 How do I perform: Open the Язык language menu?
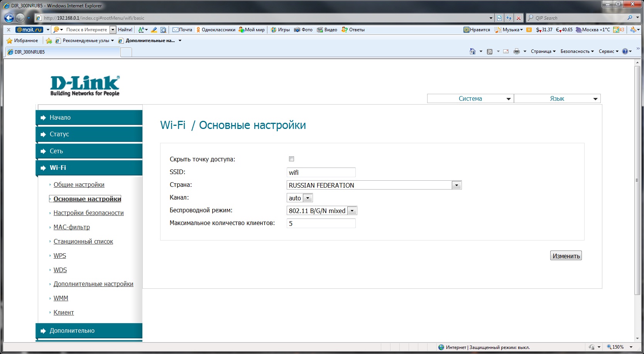click(557, 99)
